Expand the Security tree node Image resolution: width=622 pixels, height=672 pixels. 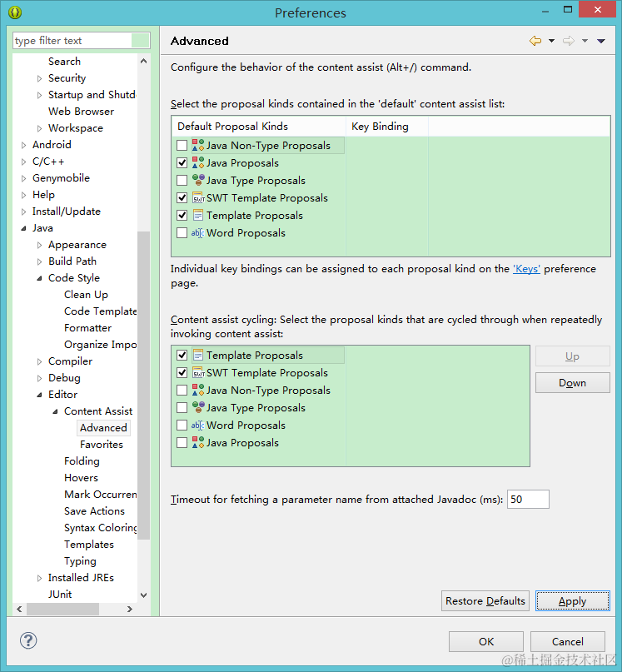(x=39, y=78)
